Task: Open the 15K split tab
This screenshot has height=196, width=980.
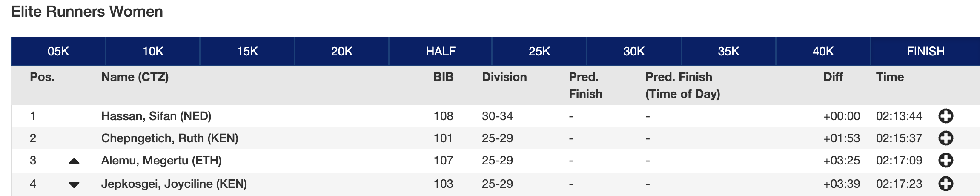Action: tap(247, 52)
